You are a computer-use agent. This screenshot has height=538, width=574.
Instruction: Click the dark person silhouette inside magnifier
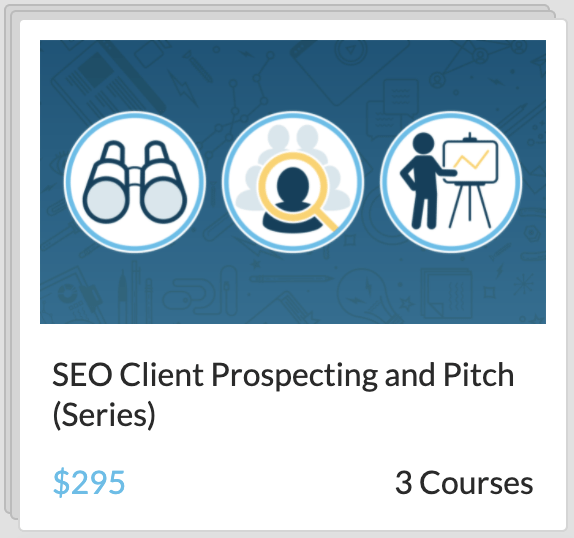coord(292,199)
